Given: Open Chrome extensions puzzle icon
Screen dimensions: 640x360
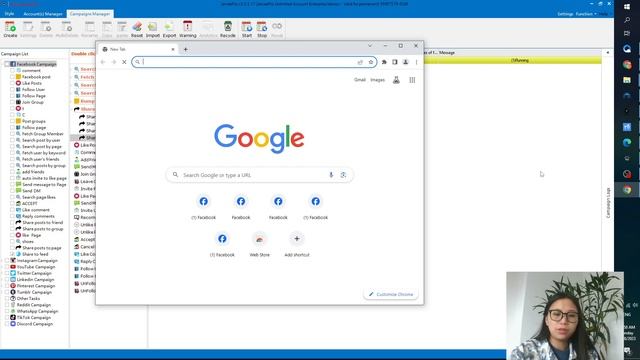Looking at the screenshot, I should tap(384, 62).
